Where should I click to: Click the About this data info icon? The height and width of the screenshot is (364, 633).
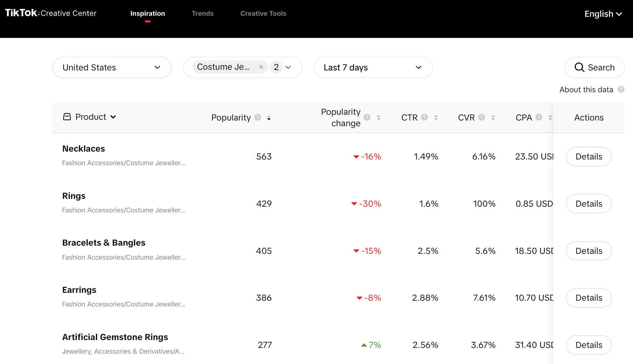tap(621, 89)
